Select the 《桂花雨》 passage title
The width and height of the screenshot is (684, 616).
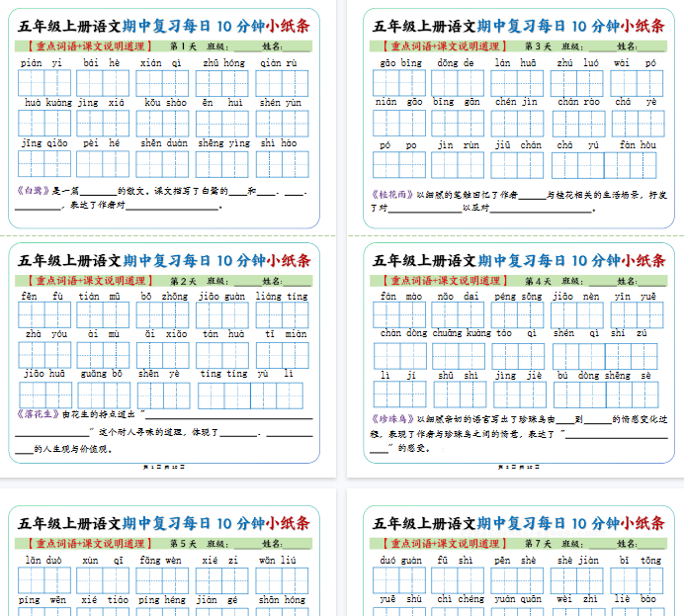coord(391,195)
